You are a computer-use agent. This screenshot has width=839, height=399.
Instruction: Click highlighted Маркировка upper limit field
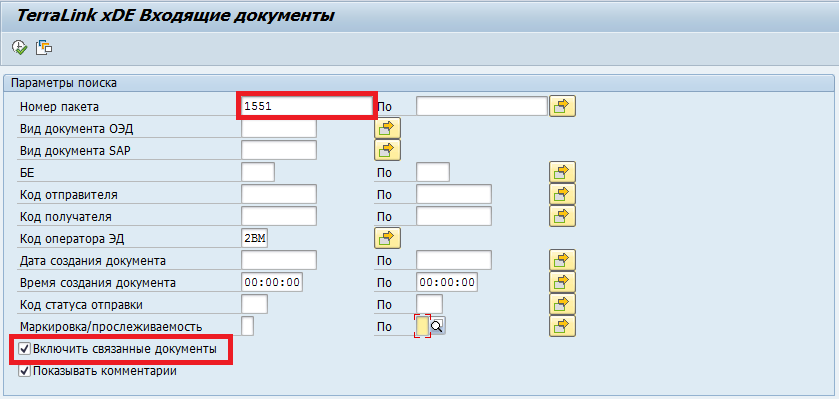click(x=422, y=326)
